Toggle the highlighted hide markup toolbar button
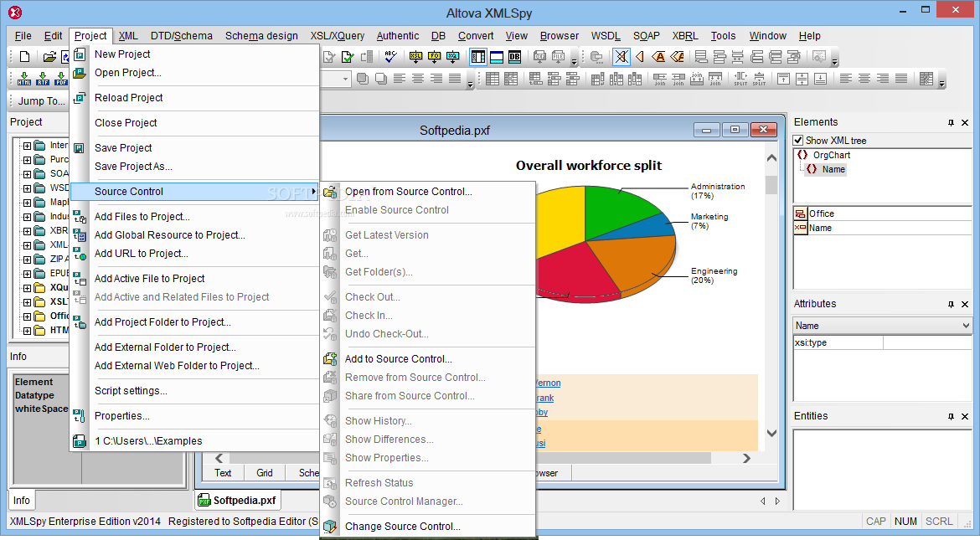 621,57
